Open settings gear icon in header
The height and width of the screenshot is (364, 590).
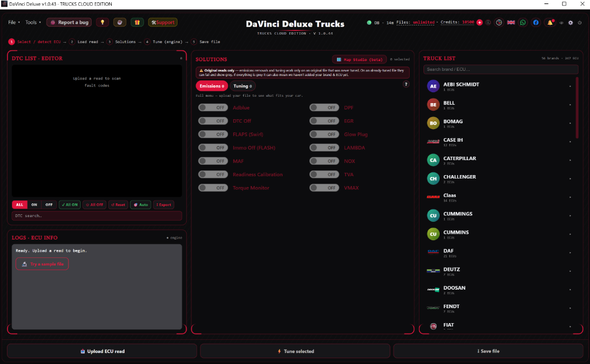(x=570, y=22)
